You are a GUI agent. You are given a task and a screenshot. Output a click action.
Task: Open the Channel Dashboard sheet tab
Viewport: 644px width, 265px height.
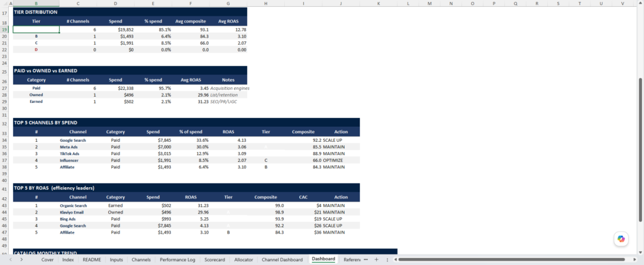click(282, 260)
